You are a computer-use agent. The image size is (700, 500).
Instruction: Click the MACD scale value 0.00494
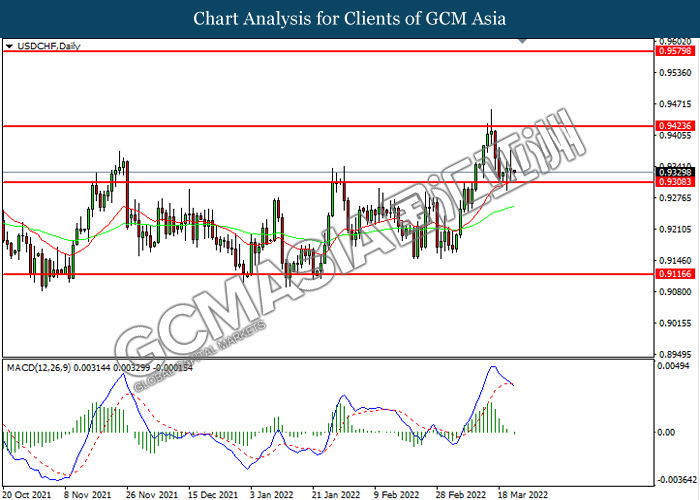(675, 366)
